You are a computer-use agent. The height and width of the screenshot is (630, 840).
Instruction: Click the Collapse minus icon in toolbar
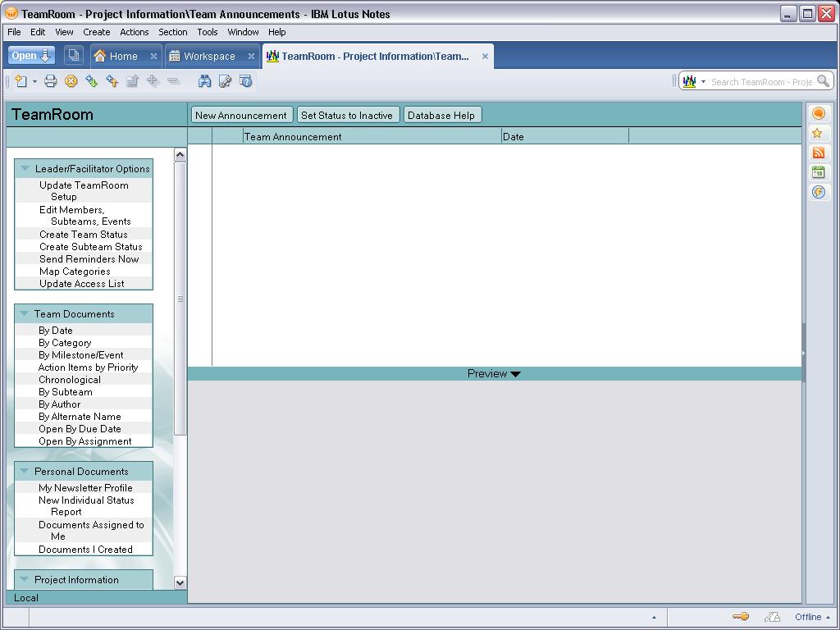pyautogui.click(x=173, y=81)
